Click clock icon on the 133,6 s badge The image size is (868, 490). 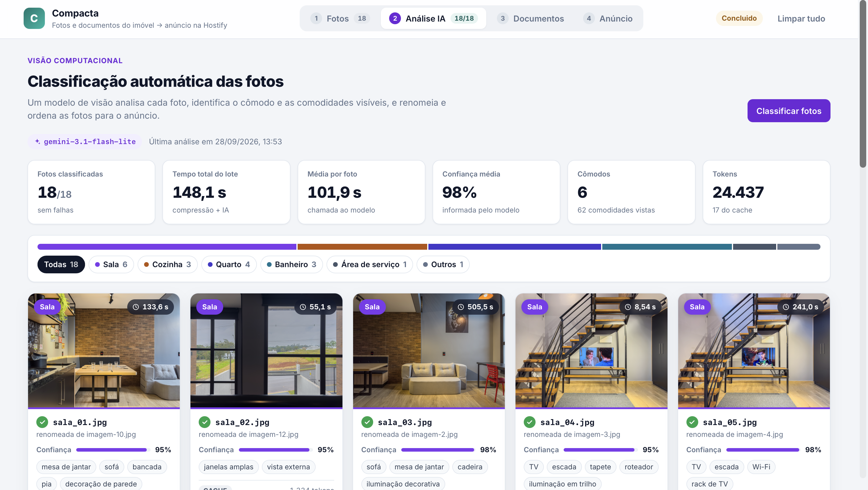click(x=136, y=307)
